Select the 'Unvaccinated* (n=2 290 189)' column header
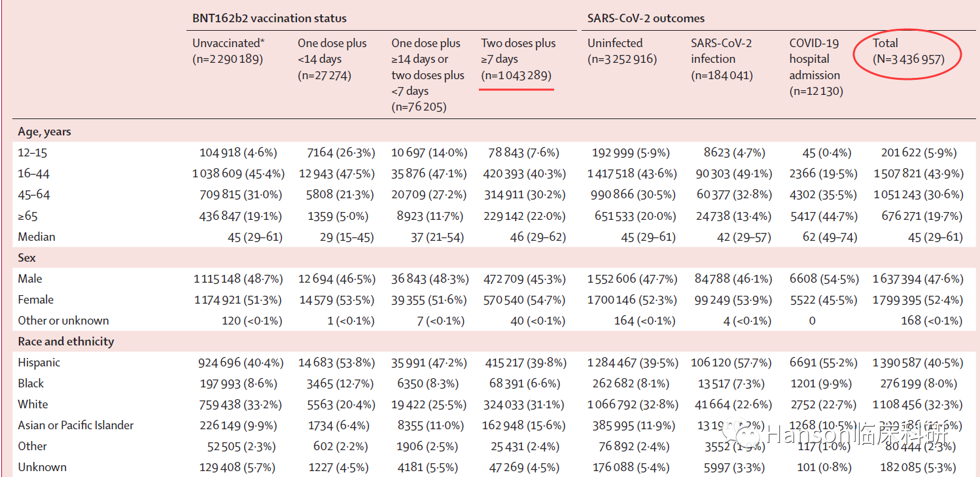The image size is (980, 477). (228, 51)
